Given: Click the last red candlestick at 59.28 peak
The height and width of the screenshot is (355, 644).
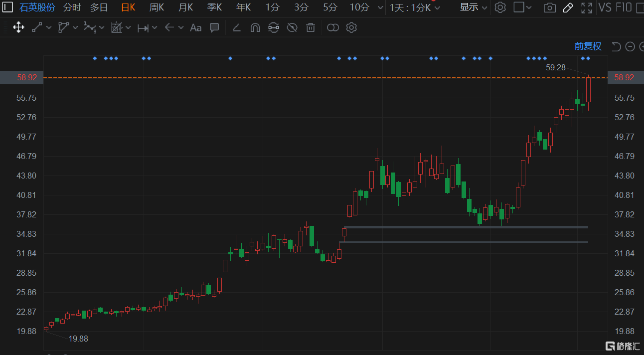Looking at the screenshot, I should click(x=588, y=90).
